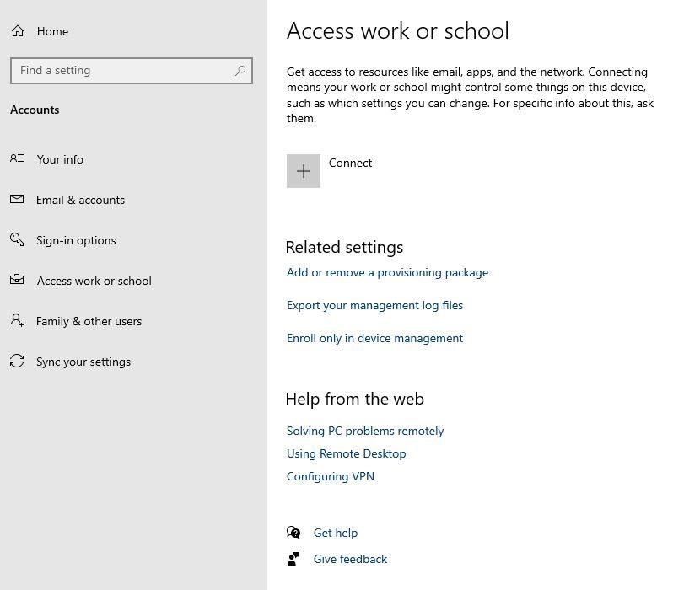Click the Sign-in options key icon
700x590 pixels.
point(17,240)
